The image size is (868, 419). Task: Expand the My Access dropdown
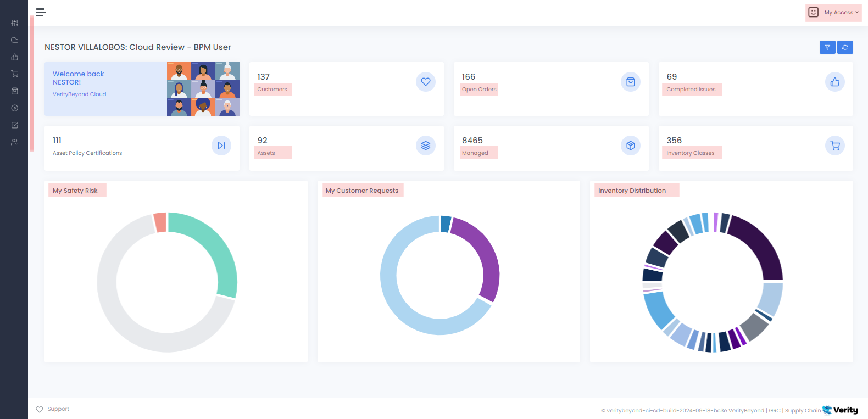coord(833,13)
